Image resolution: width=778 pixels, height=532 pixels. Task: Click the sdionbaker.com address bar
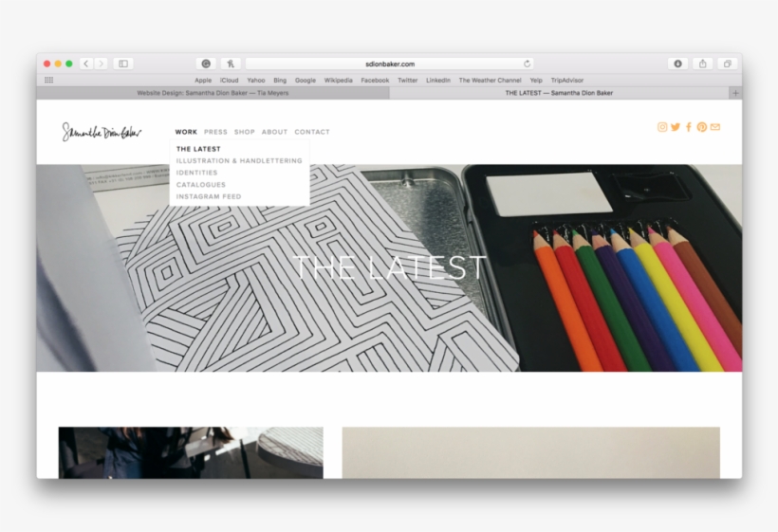tap(389, 64)
